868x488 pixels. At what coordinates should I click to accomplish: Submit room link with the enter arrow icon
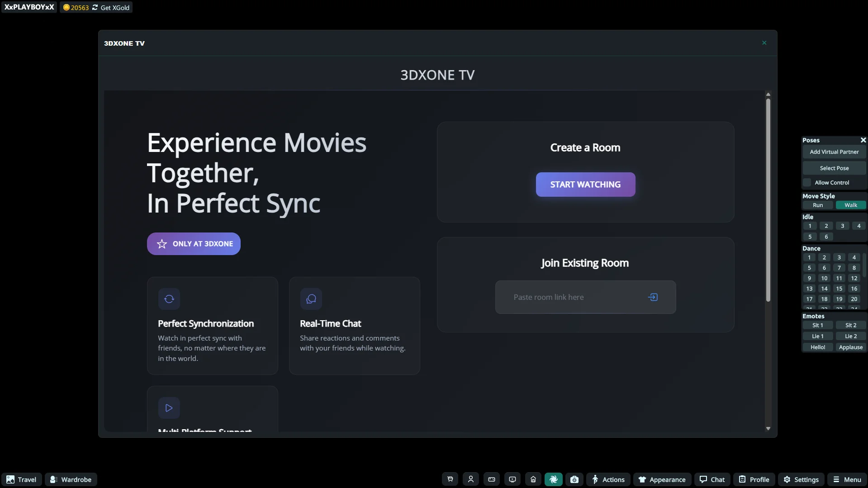pyautogui.click(x=653, y=297)
